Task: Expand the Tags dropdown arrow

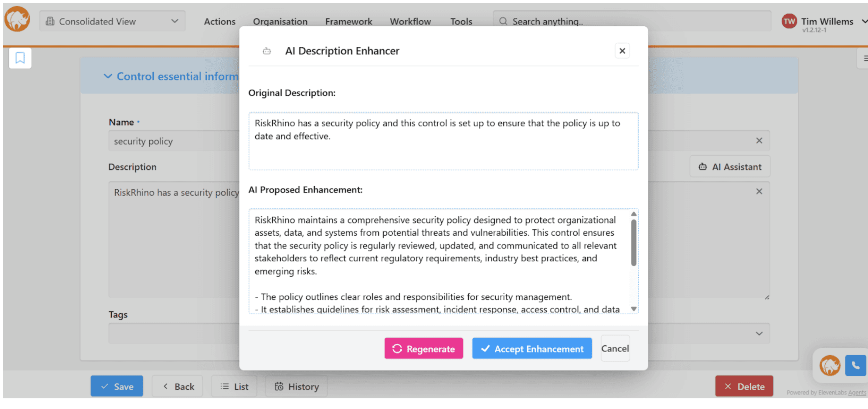Action: click(759, 333)
